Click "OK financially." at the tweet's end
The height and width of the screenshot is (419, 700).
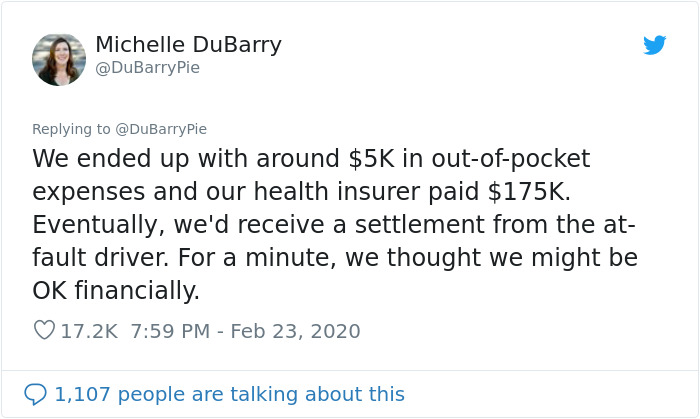pyautogui.click(x=116, y=291)
